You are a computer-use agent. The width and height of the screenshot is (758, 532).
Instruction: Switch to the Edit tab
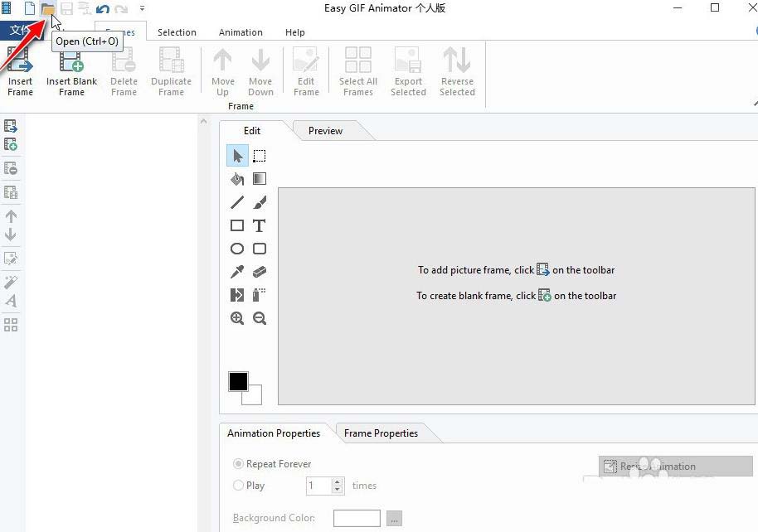[252, 130]
